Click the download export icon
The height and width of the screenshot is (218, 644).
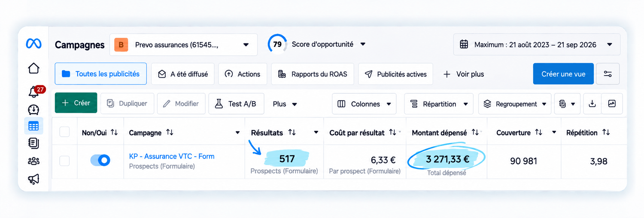click(x=592, y=104)
